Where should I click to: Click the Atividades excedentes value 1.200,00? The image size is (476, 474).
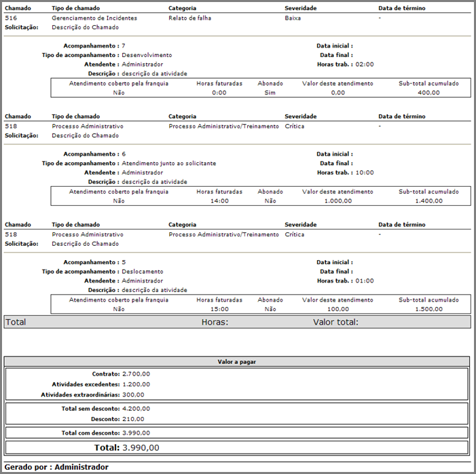point(136,384)
